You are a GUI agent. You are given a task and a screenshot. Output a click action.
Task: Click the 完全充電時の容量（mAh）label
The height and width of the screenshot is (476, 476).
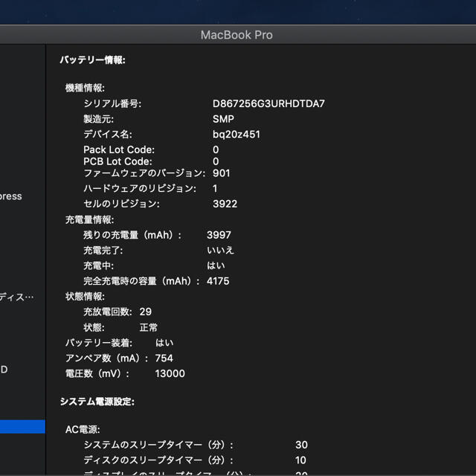[x=142, y=281]
